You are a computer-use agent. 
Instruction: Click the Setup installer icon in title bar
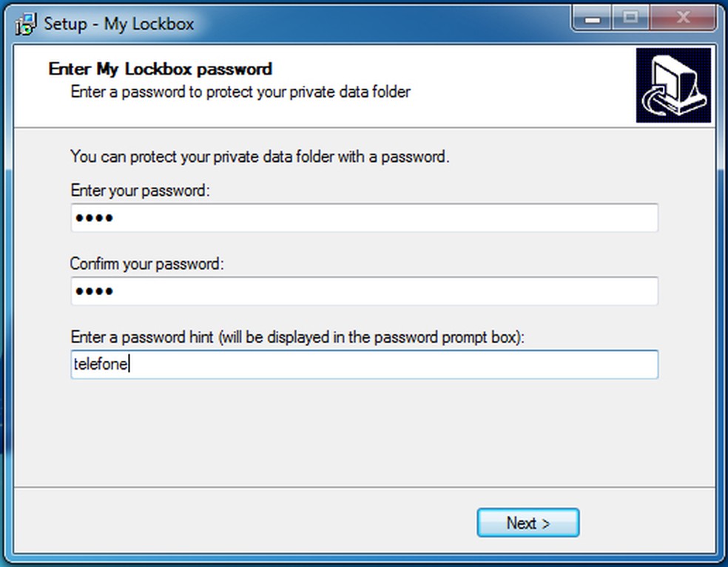[26, 24]
